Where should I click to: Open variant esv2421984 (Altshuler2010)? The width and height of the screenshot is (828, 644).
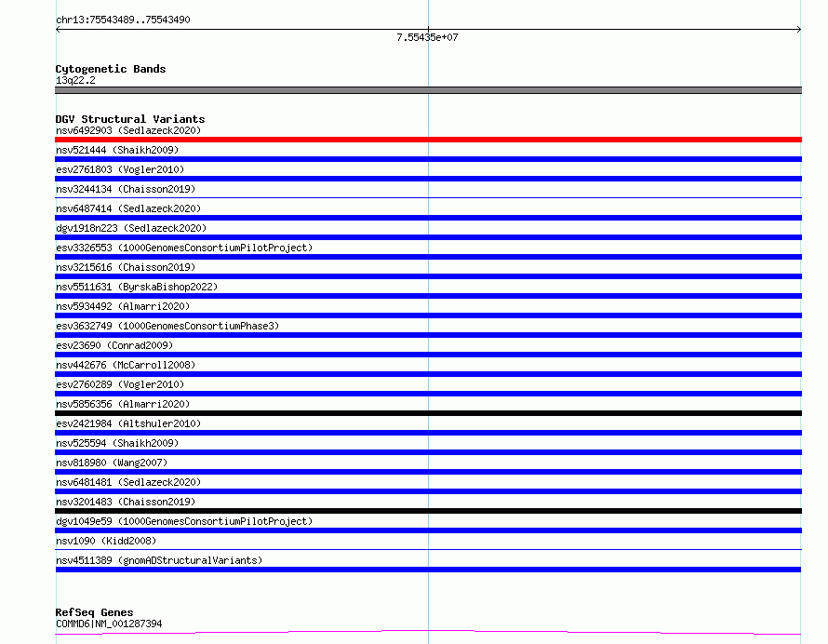click(128, 423)
